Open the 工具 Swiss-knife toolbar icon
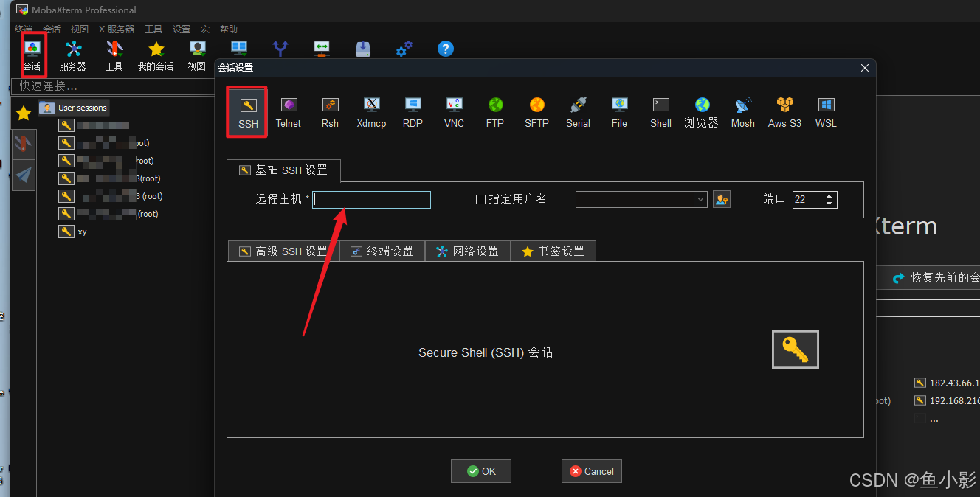980x497 pixels. pos(114,56)
